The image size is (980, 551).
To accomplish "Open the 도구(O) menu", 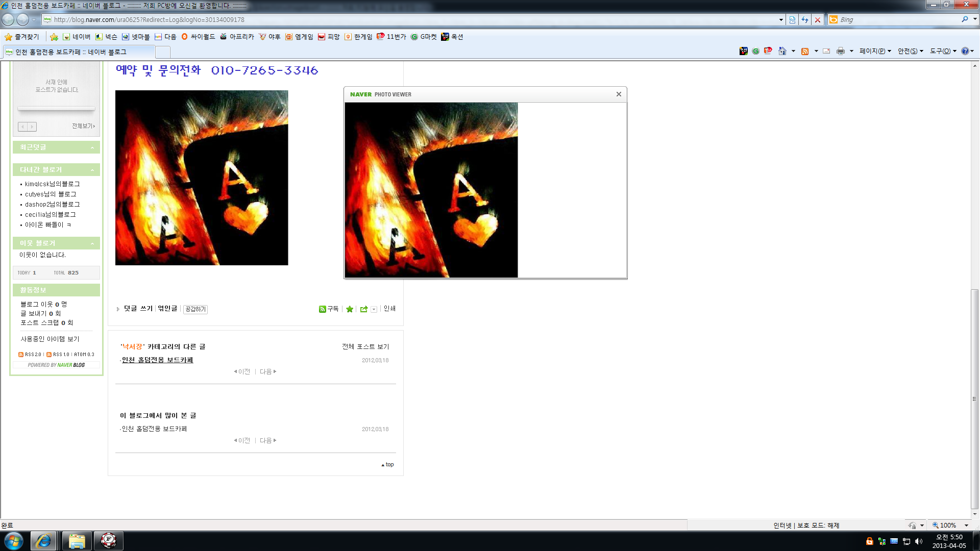I will [943, 51].
